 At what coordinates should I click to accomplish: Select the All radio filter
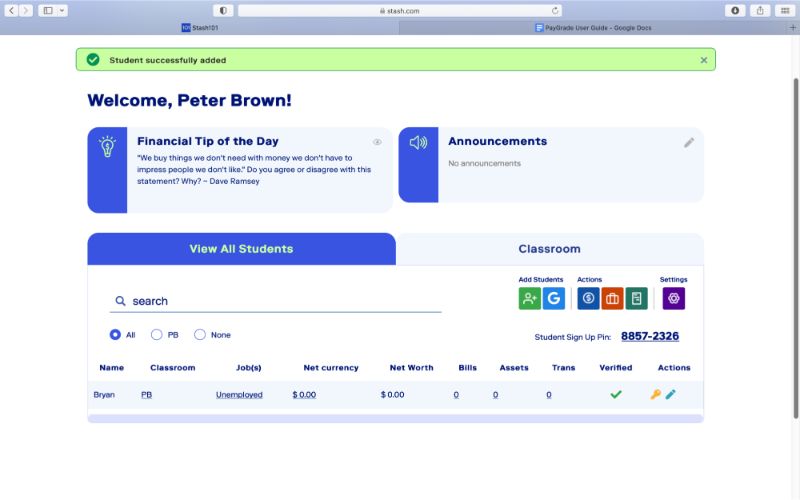tap(116, 335)
